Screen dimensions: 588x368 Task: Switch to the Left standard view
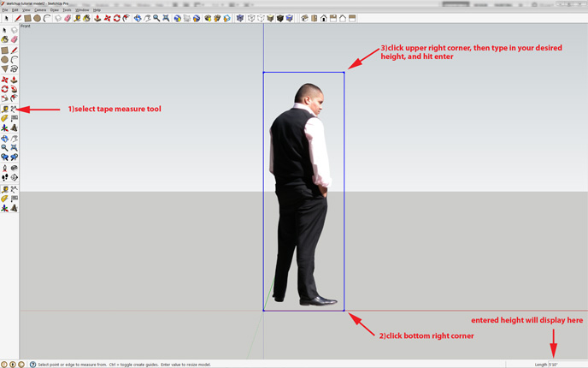(352, 18)
